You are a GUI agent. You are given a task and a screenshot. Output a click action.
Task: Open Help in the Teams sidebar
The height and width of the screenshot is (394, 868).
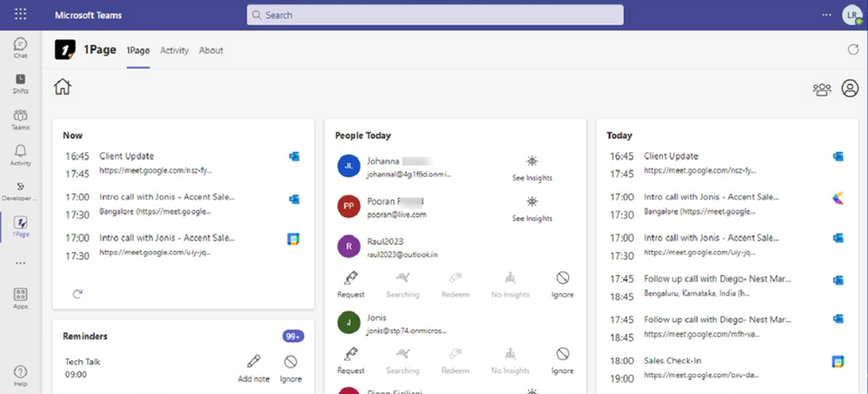point(20,376)
